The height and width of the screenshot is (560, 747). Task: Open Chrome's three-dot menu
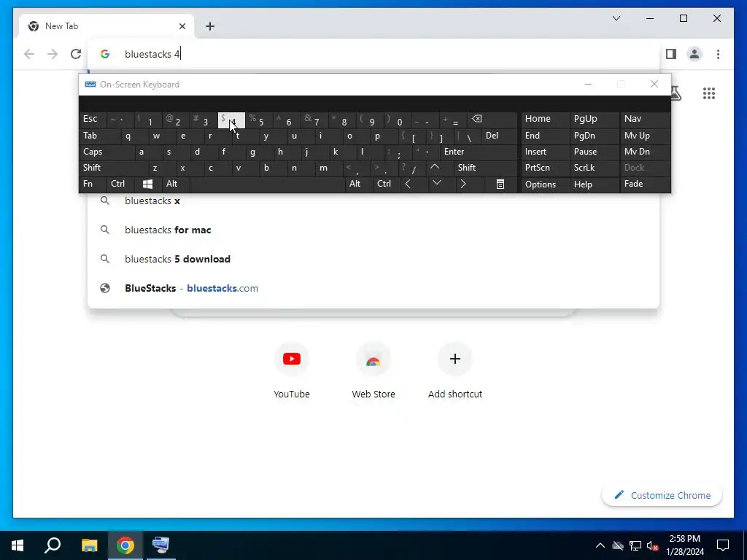[718, 54]
